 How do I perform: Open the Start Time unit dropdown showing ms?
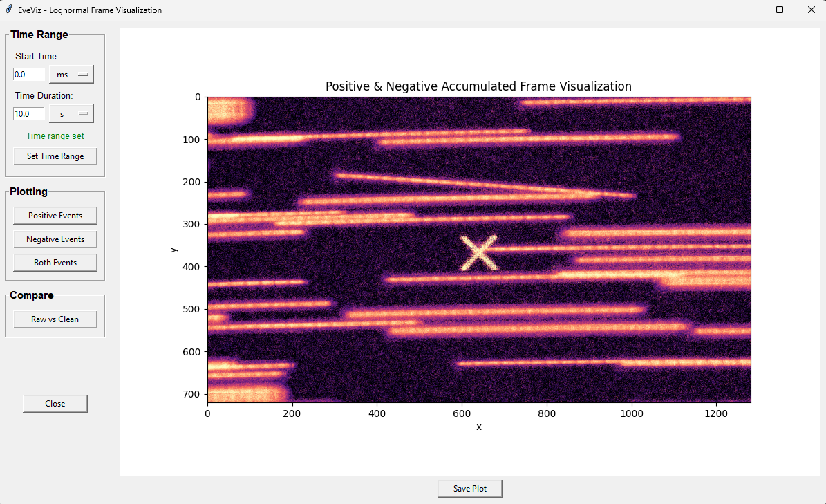click(71, 74)
